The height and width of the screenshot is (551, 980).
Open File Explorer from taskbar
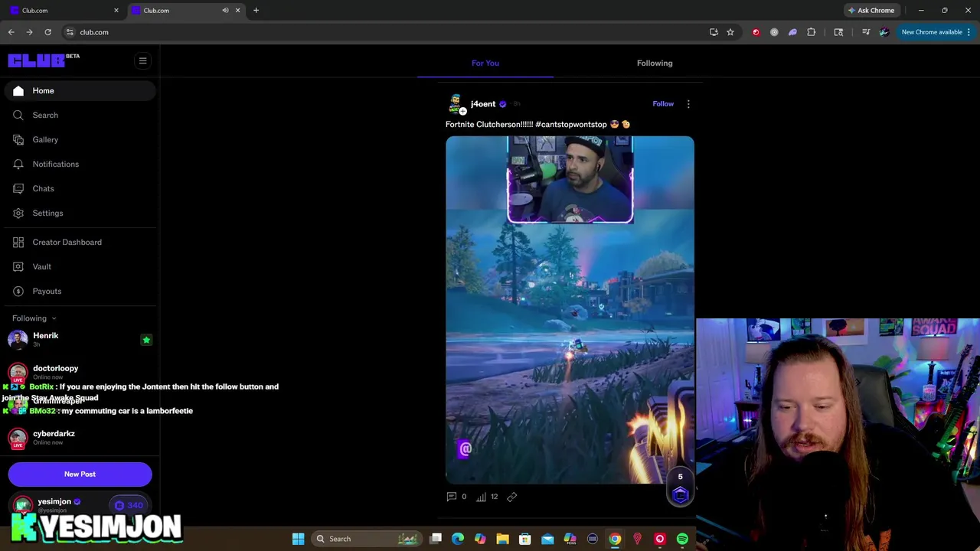click(502, 539)
